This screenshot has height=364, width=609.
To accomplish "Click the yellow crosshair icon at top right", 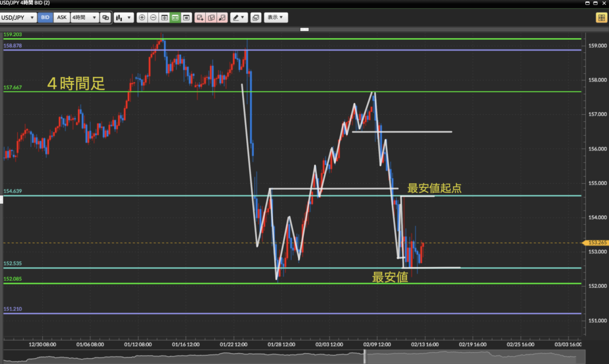I will coord(601,18).
